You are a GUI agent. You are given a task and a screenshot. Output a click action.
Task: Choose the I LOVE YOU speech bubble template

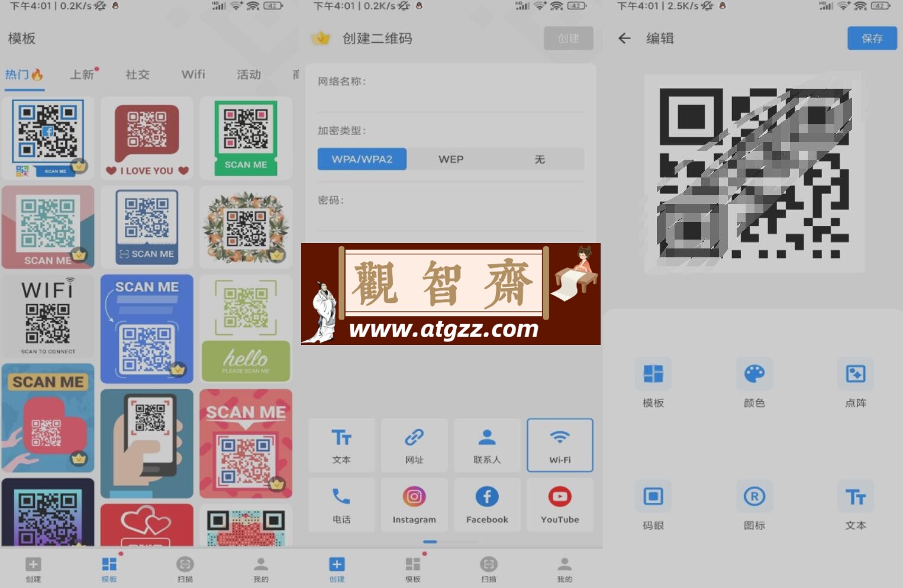click(x=147, y=138)
